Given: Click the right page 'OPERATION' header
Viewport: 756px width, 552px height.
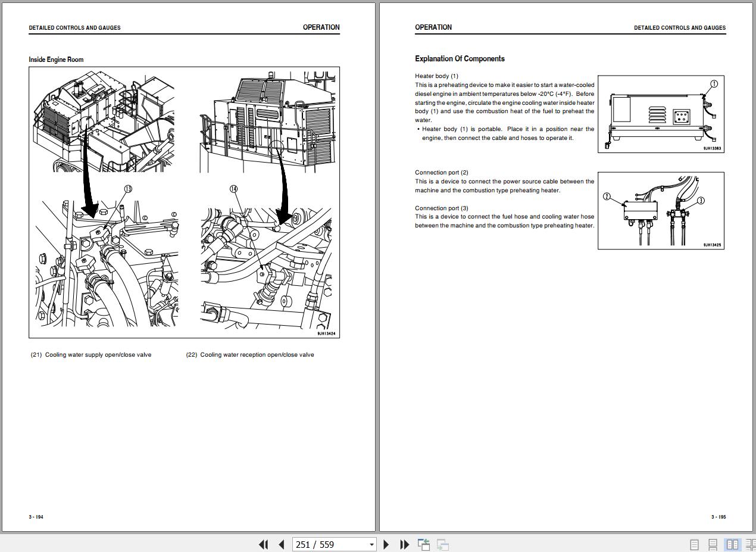Looking at the screenshot, I should pos(433,27).
